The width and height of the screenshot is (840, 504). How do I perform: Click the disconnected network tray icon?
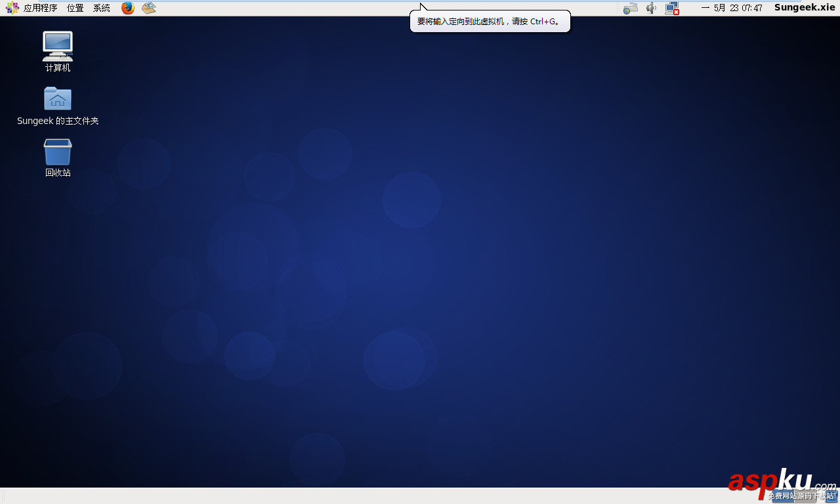(x=671, y=8)
